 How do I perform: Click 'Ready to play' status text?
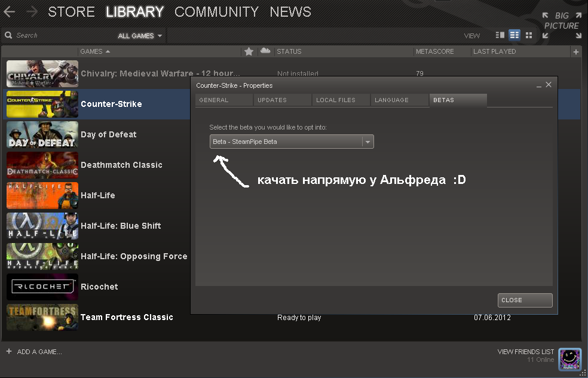coord(299,318)
